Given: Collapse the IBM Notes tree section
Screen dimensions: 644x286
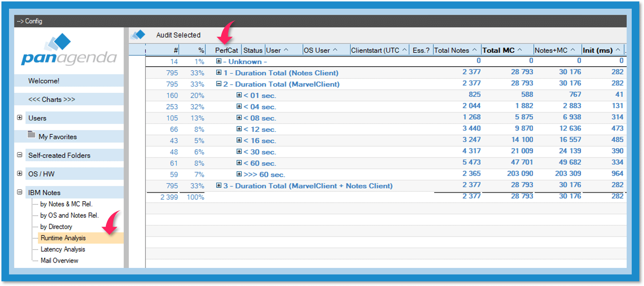Looking at the screenshot, I should (20, 192).
